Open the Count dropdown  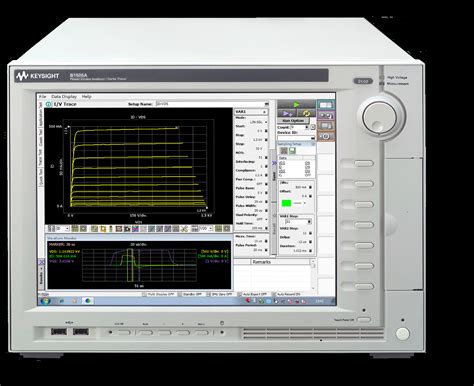coord(307,127)
